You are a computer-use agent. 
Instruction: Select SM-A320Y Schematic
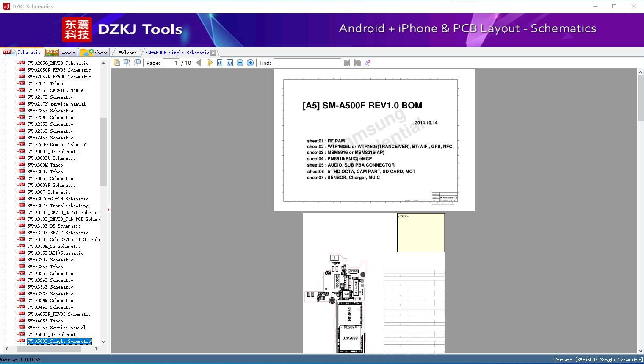pos(50,260)
